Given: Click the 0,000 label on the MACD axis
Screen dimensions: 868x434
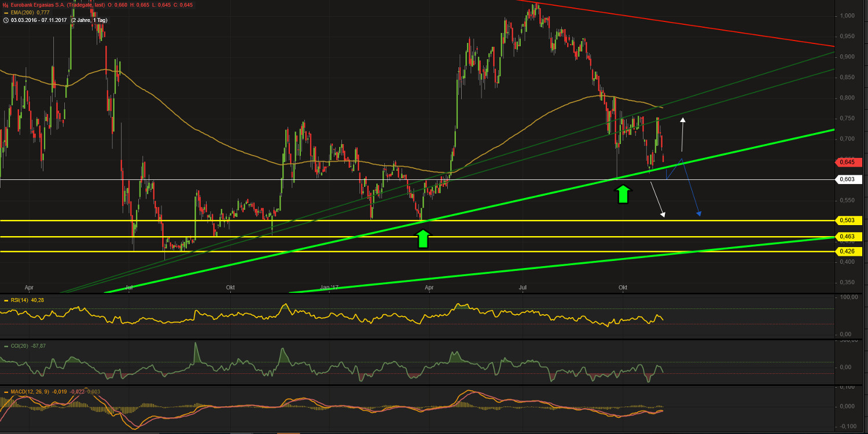Looking at the screenshot, I should click(x=848, y=406).
